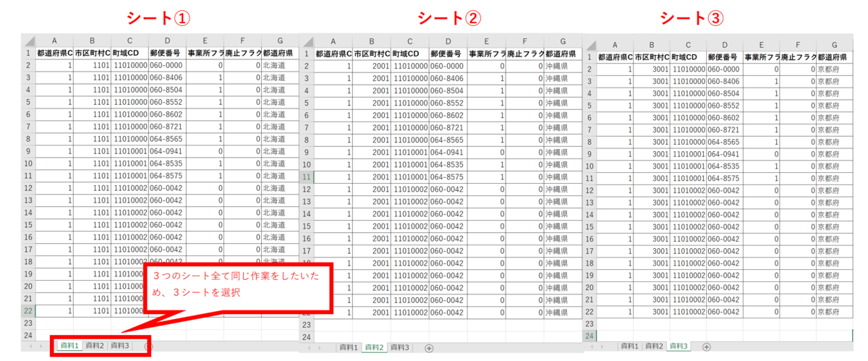Select cell 064-8575 in the 沖縄県 sheet
The image size is (868, 361).
tap(448, 176)
